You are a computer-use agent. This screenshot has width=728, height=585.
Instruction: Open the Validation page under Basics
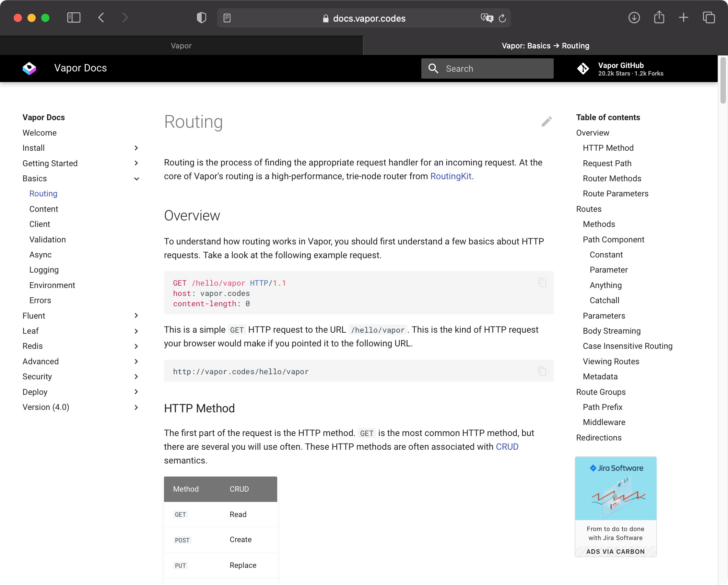(48, 240)
